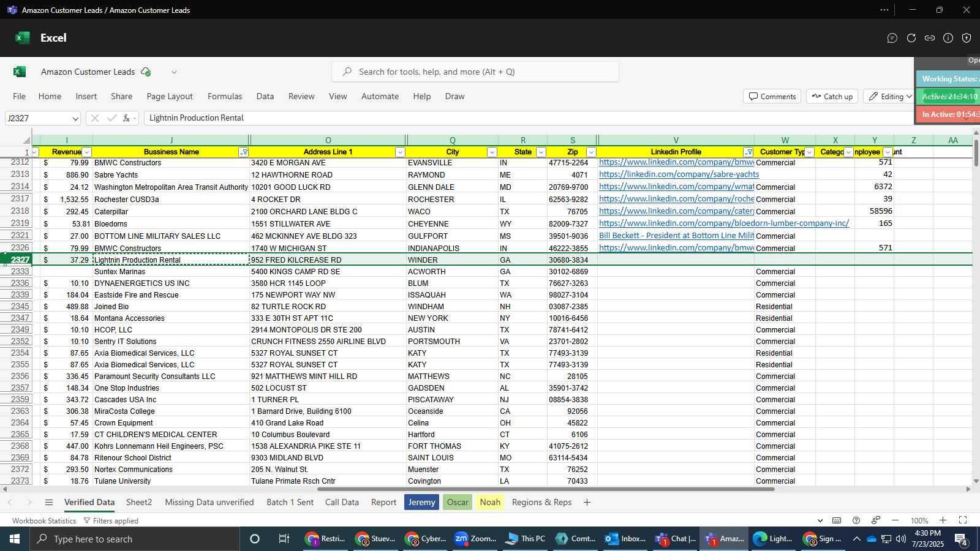This screenshot has height=551, width=980.
Task: Select cell Suntex Marinas
Action: pyautogui.click(x=171, y=272)
